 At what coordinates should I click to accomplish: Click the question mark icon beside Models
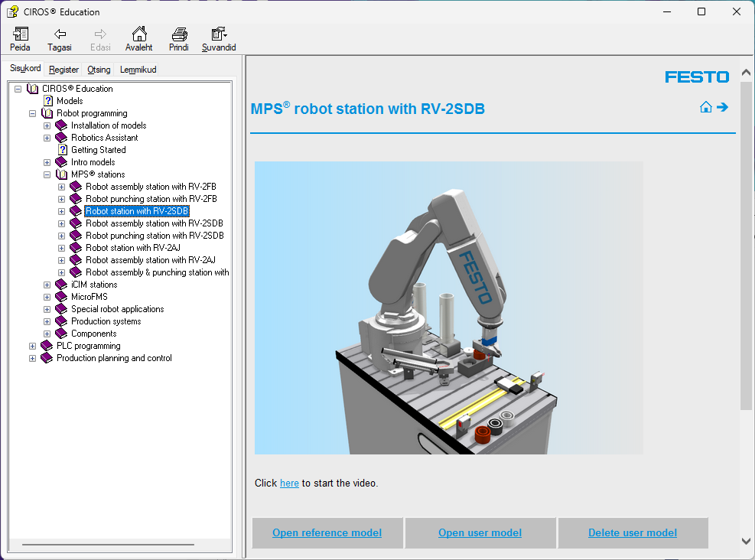48,101
